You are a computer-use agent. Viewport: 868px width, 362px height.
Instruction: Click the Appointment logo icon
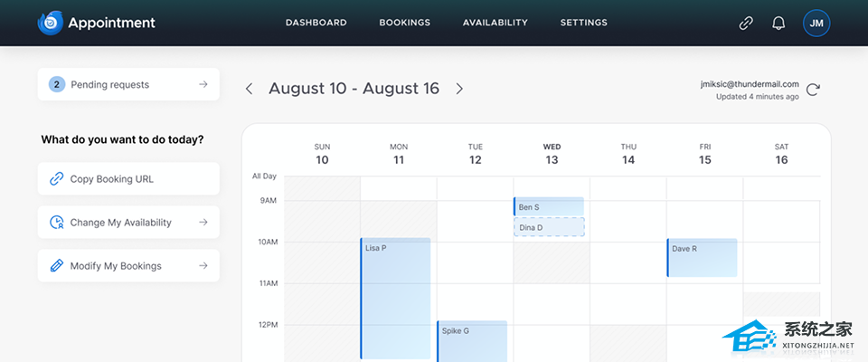click(50, 23)
